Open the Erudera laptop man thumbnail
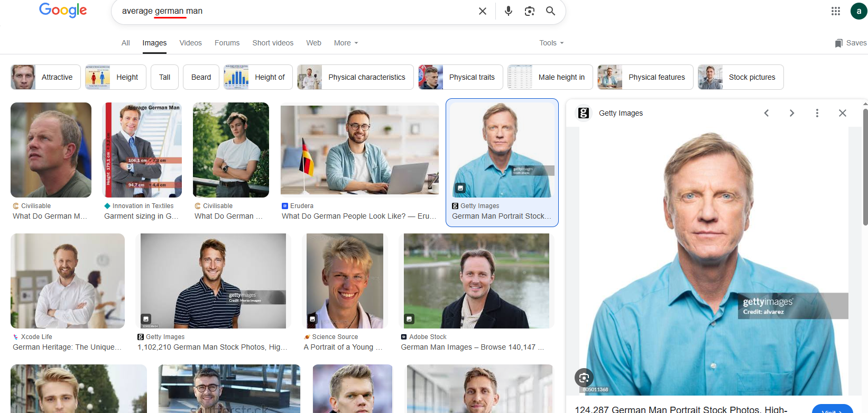This screenshot has height=413, width=868. 359,150
